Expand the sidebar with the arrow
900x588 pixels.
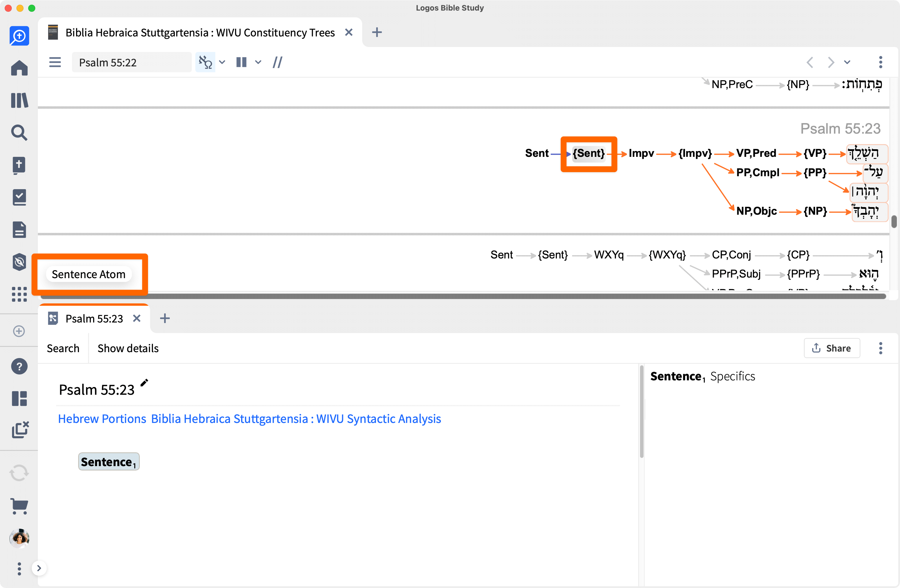pos(39,568)
